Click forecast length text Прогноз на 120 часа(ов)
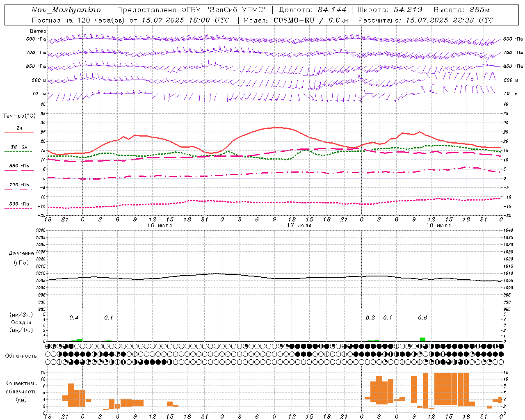Image resolution: width=525 pixels, height=420 pixels. pos(79,20)
